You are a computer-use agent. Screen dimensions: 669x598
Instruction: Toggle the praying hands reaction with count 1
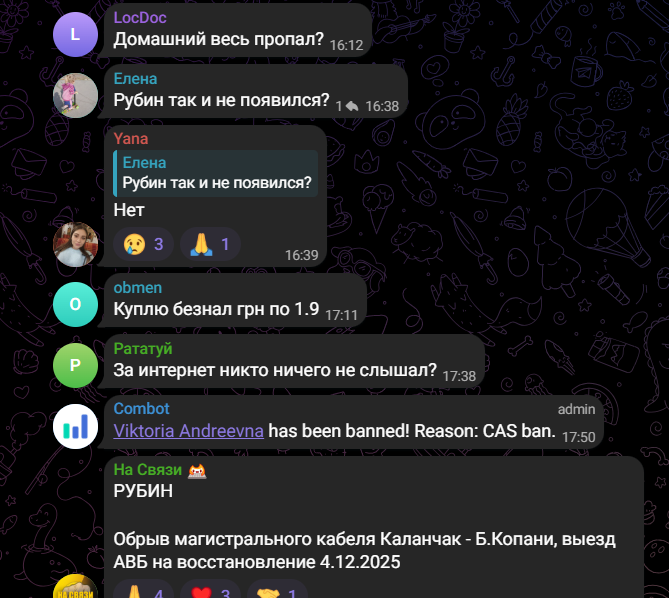[x=210, y=244]
